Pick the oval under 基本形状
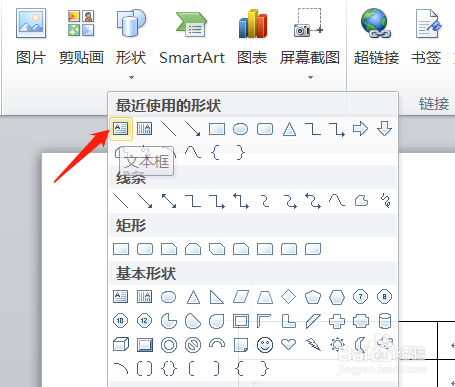 [x=169, y=297]
